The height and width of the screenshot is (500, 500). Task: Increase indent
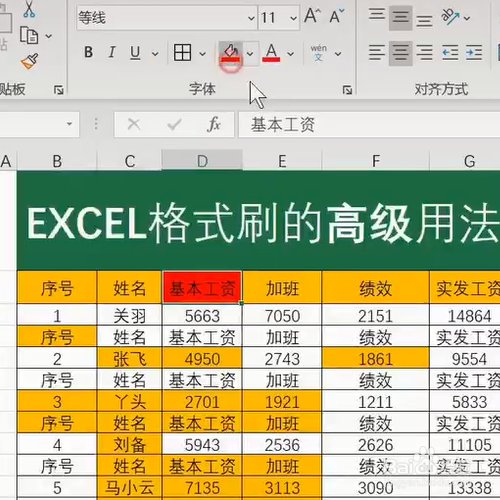tap(474, 53)
